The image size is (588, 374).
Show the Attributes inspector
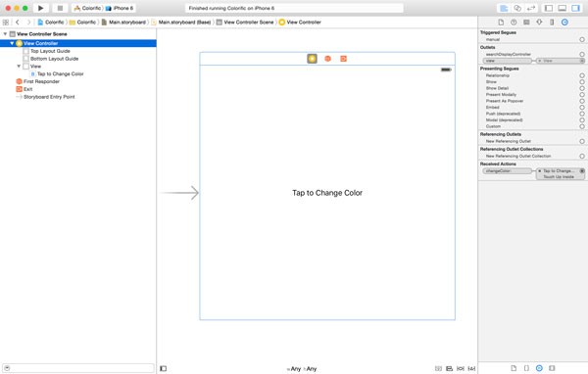pos(539,23)
